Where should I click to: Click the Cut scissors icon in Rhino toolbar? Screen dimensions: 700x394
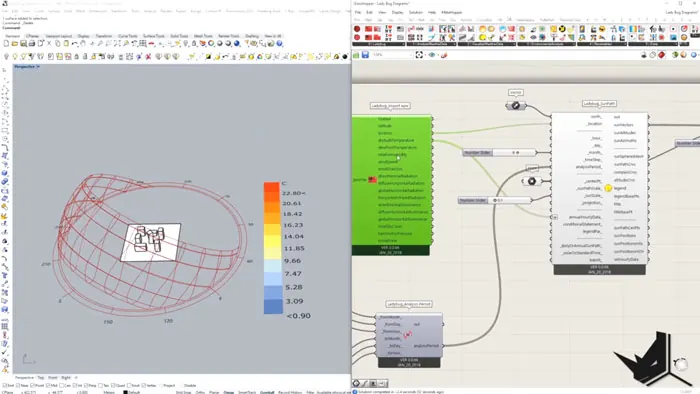50,43
